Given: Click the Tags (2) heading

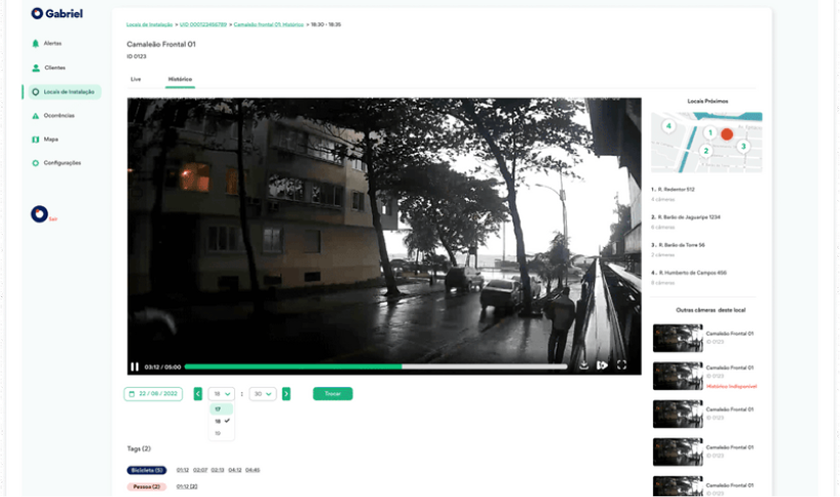Looking at the screenshot, I should coord(139,449).
